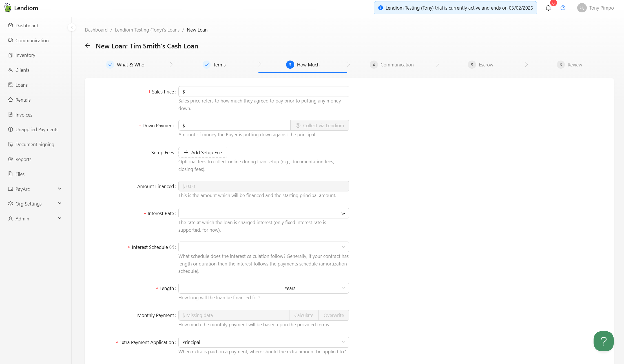Click the Files sidebar icon
624x364 pixels.
10,174
